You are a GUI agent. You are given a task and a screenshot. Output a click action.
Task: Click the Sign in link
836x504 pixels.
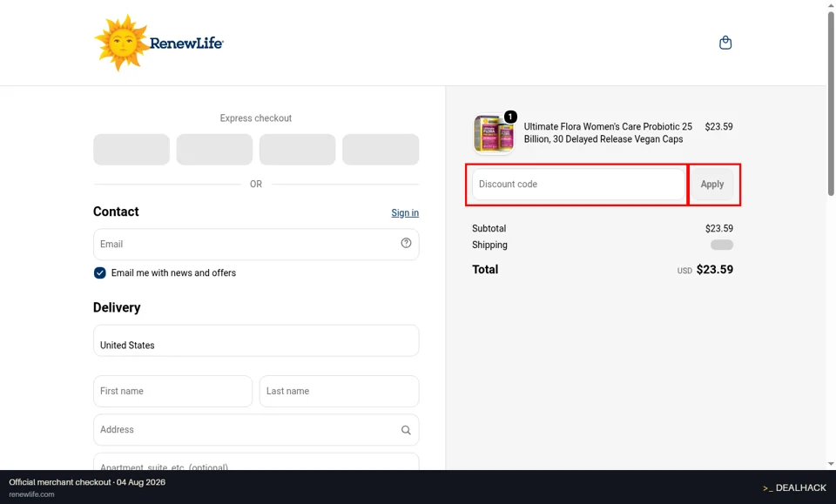(x=405, y=212)
